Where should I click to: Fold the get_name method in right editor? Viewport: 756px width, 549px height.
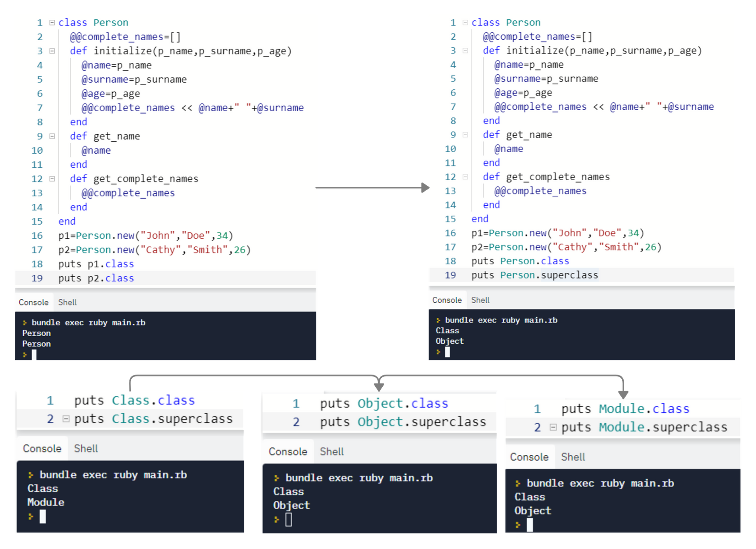point(465,135)
